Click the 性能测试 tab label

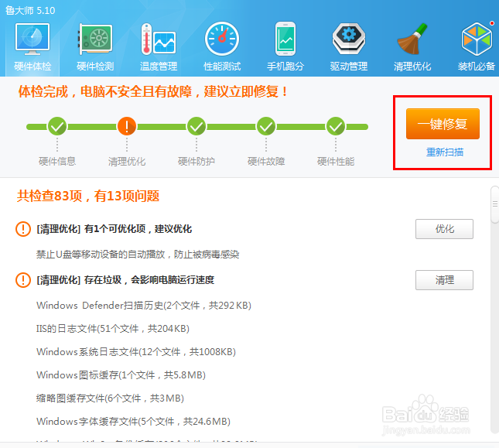click(x=222, y=67)
